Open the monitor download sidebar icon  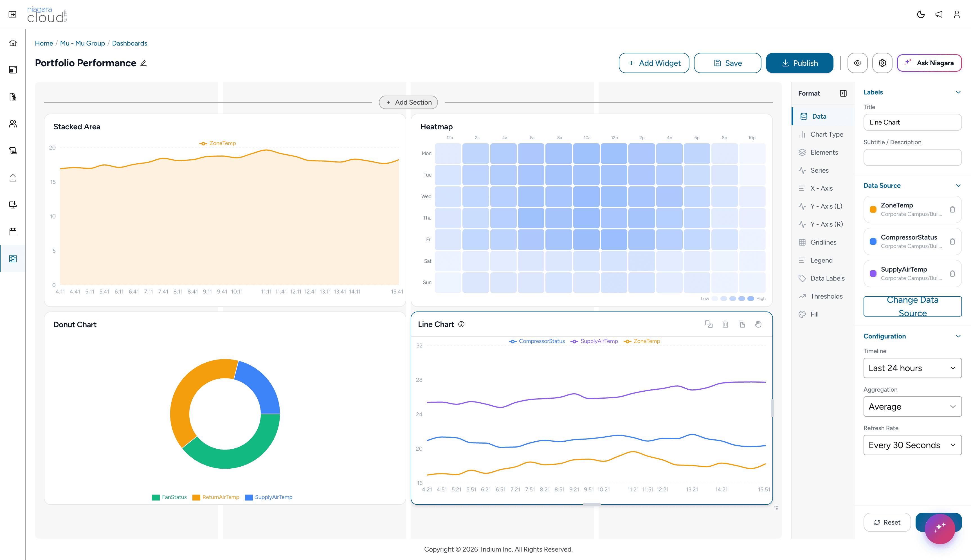click(13, 205)
